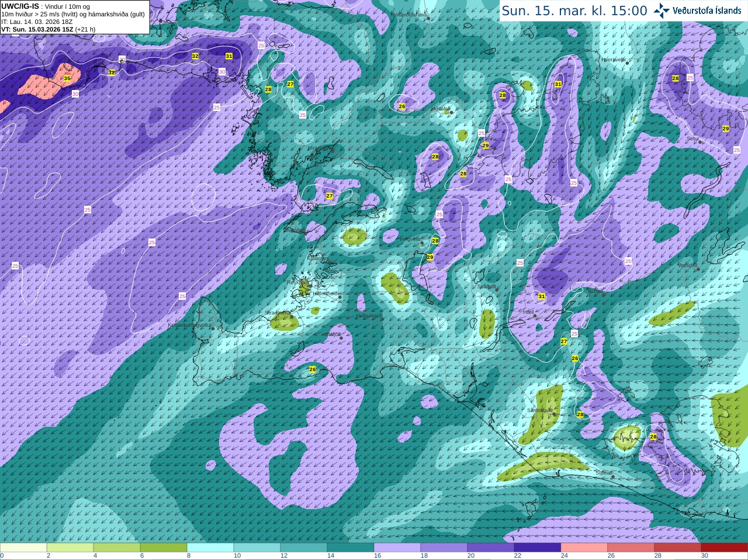Click the Reykjavík station label
Screen dimensions: 748x560
click(297, 282)
